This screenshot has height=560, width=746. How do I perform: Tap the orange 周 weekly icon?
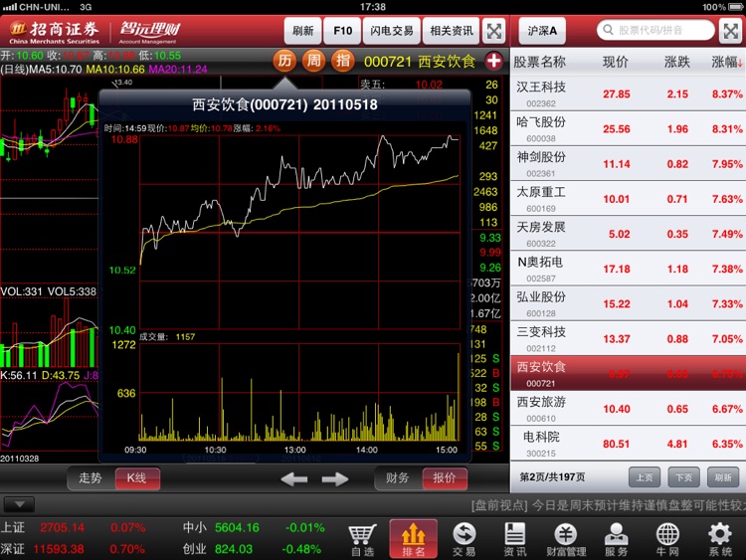[x=313, y=61]
